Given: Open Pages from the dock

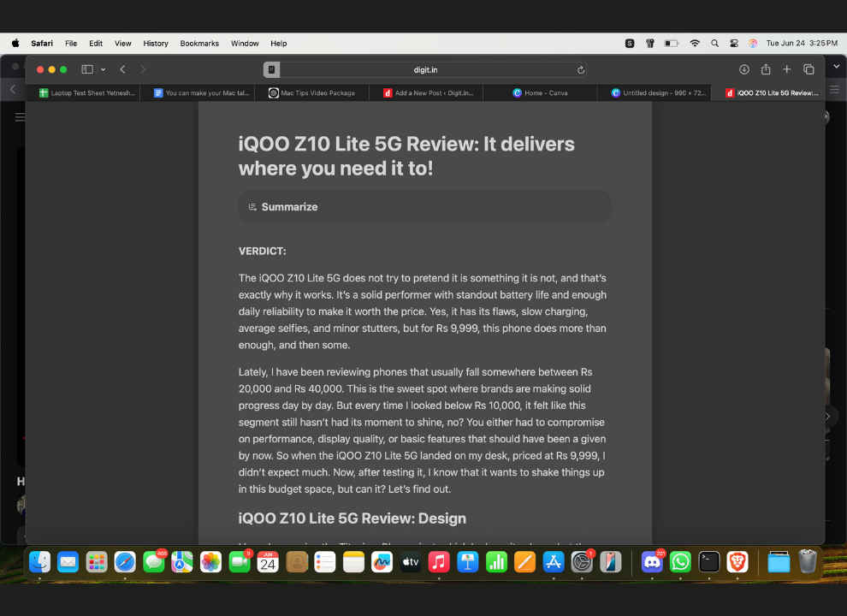Looking at the screenshot, I should (524, 562).
